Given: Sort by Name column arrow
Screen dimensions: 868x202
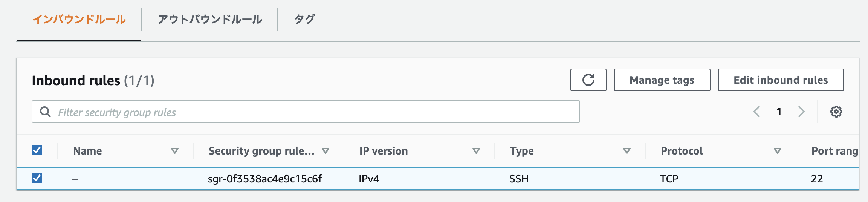Looking at the screenshot, I should pos(174,151).
